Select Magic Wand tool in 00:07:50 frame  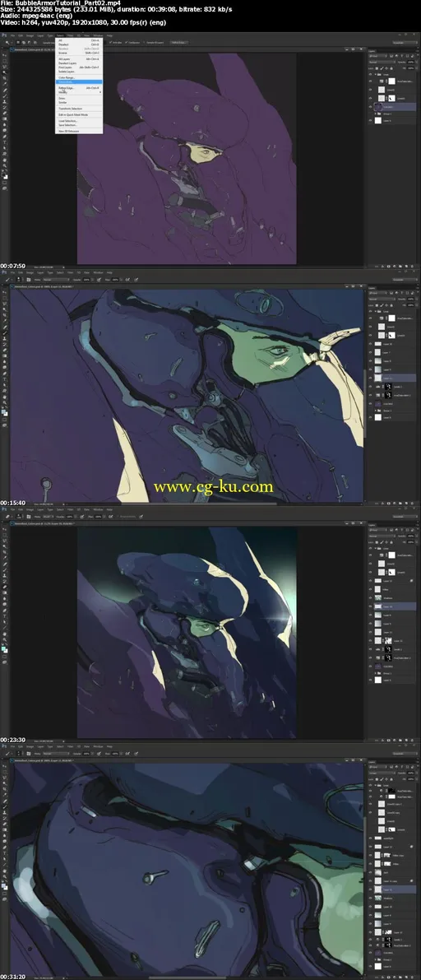(4, 72)
